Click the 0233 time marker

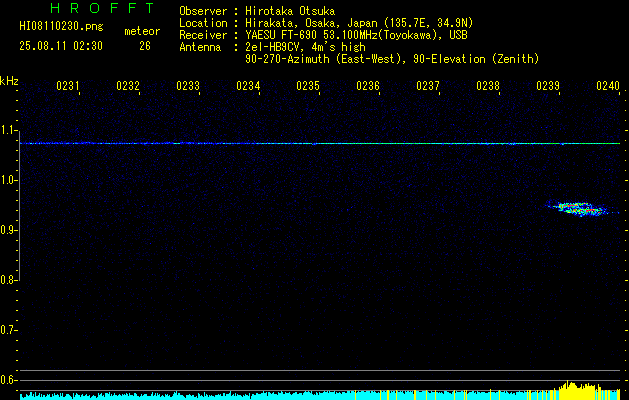coord(188,86)
